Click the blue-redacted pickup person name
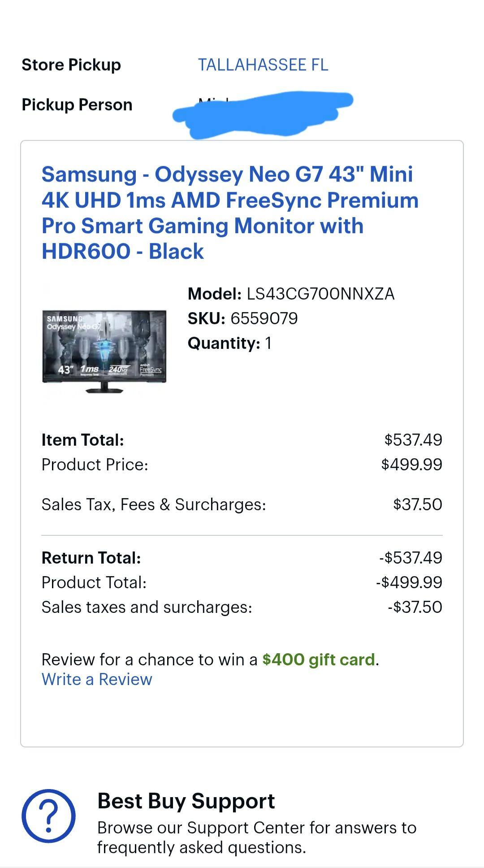This screenshot has width=484, height=868. click(x=264, y=114)
